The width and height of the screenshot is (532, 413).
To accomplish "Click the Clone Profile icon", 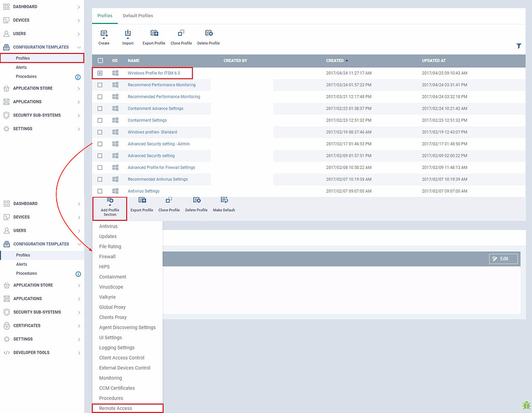I will tap(181, 35).
